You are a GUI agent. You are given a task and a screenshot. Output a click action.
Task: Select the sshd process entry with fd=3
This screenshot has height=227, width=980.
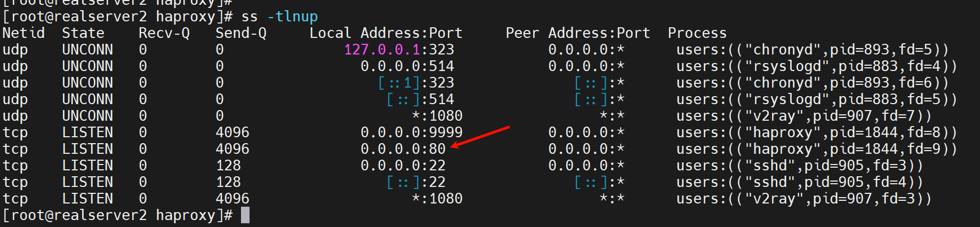799,166
